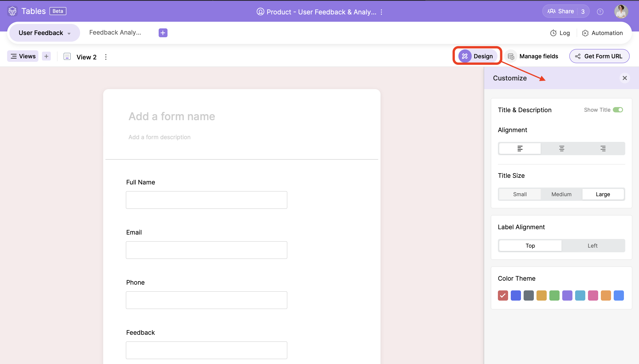Add a new view with plus icon

(x=46, y=56)
